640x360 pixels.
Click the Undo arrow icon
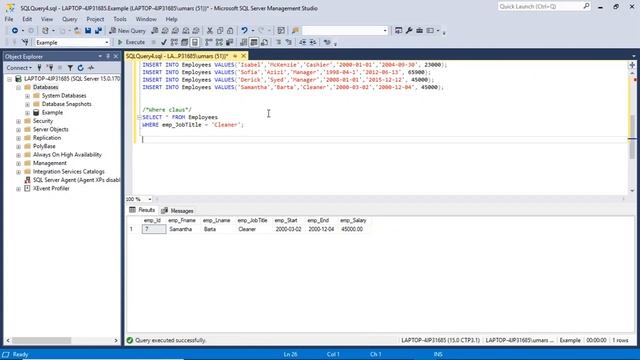pyautogui.click(x=244, y=31)
